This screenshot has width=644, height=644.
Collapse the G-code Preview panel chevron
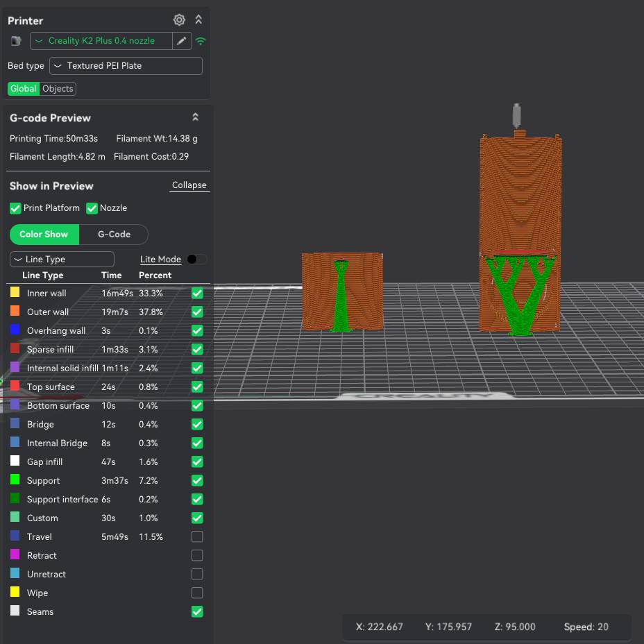[195, 117]
